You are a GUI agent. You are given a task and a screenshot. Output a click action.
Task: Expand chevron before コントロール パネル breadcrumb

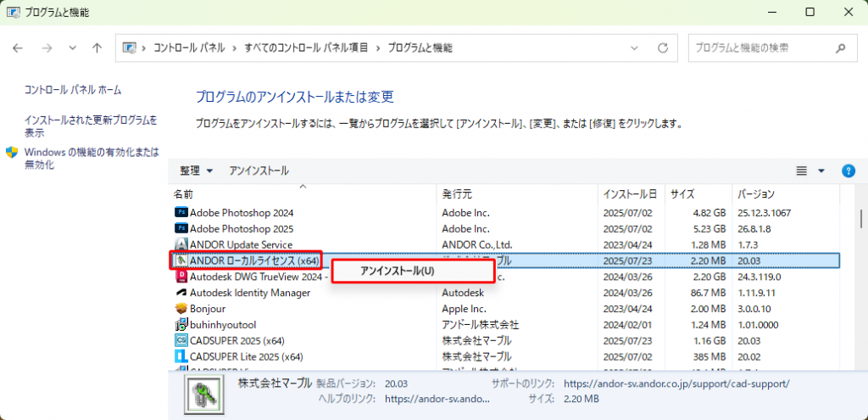pos(143,48)
